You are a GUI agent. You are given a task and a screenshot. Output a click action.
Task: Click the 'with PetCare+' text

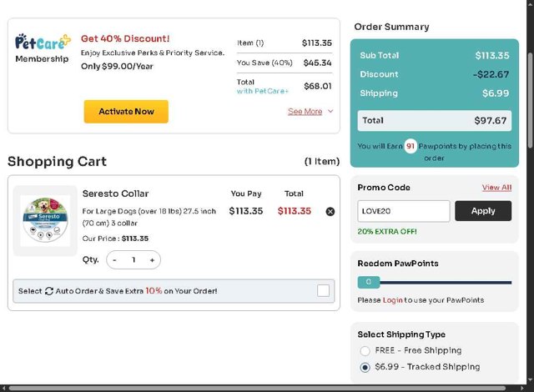click(x=263, y=91)
